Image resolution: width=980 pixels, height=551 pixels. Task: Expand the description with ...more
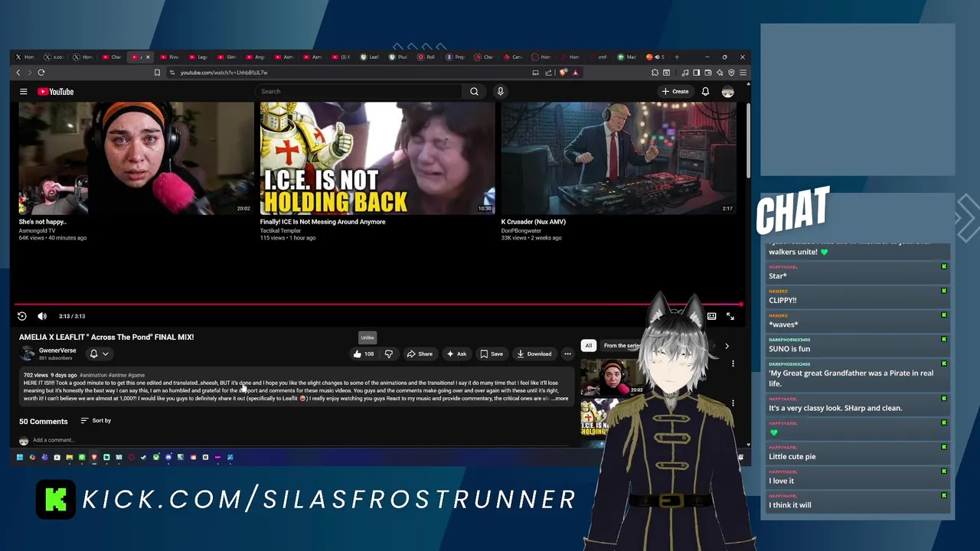[560, 399]
